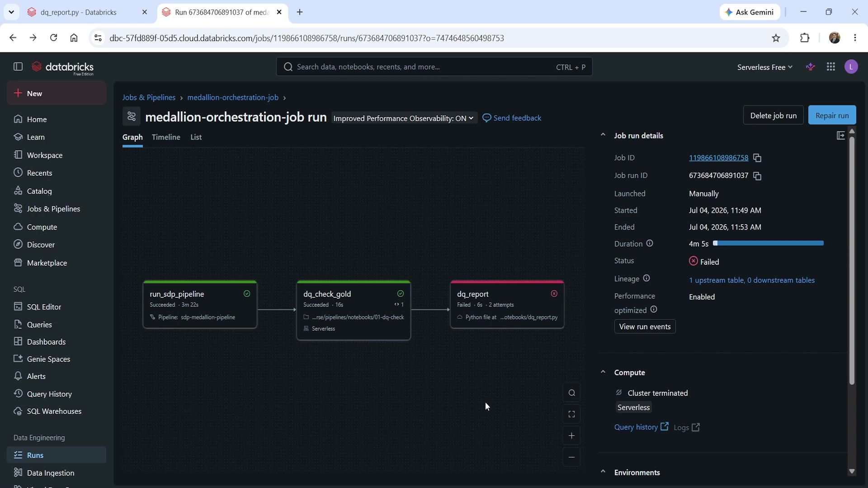Open Jobs & Pipelines in the sidebar
The height and width of the screenshot is (488, 868).
57,209
